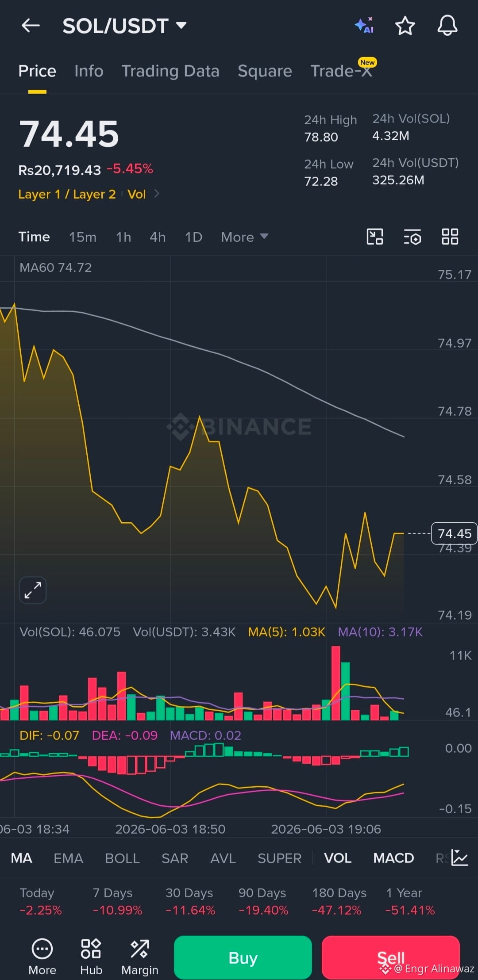Open the More intervals dropdown
This screenshot has width=478, height=980.
point(244,237)
